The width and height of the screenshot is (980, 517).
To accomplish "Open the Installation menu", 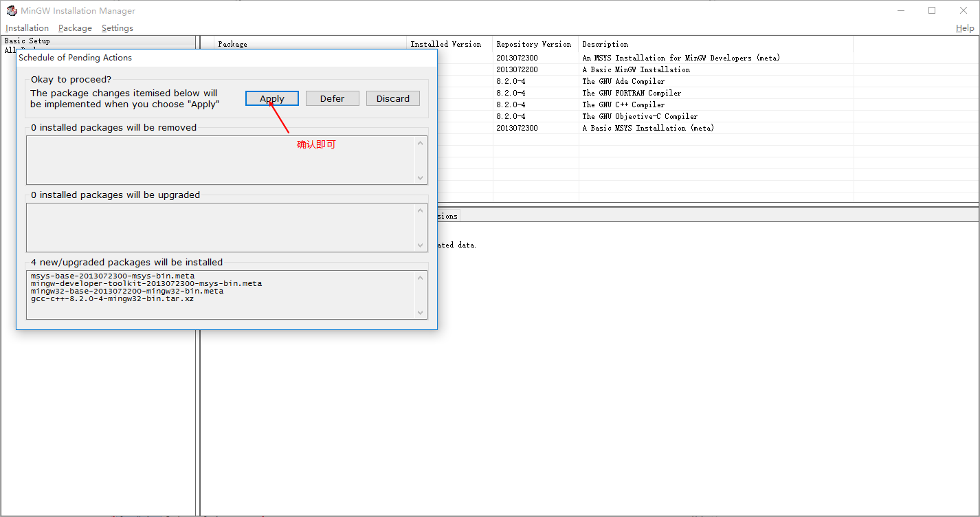I will (x=27, y=28).
